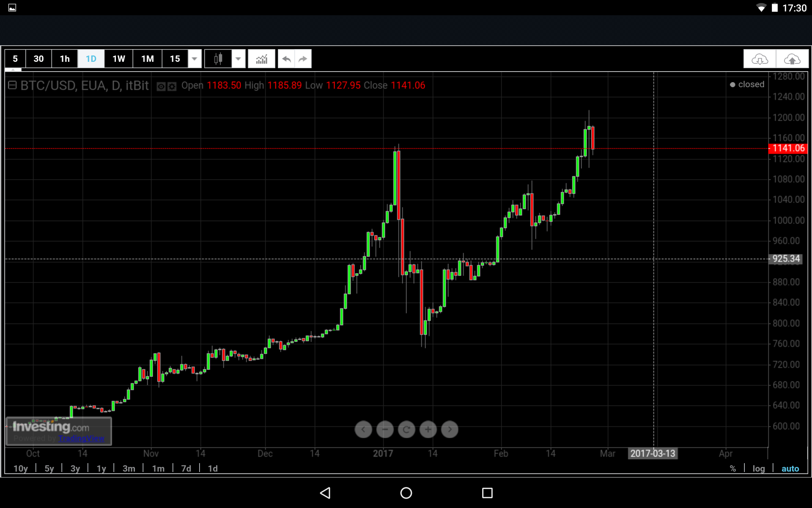
Task: Toggle auto scale option
Action: tap(790, 469)
